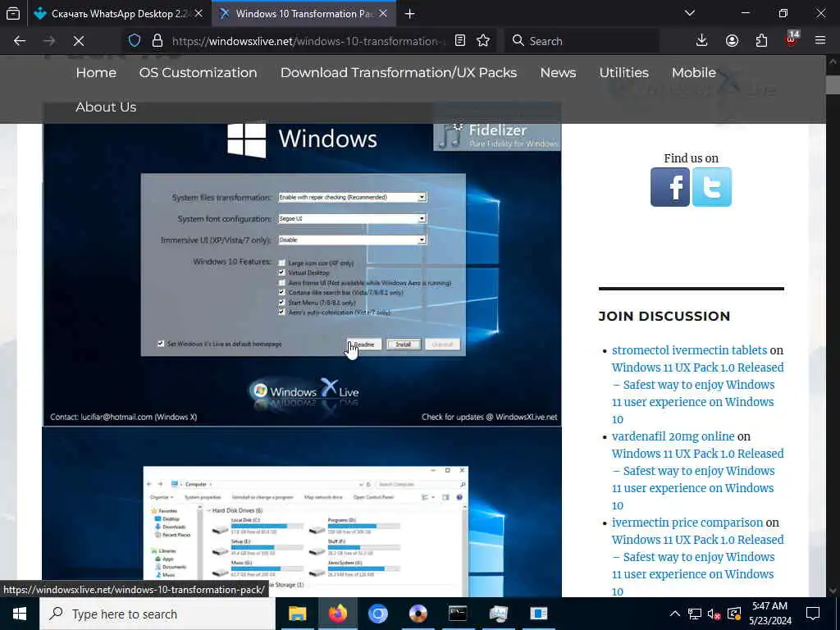Viewport: 840px width, 630px height.
Task: Click vardenafil 20mg online commenter link
Action: [x=673, y=436]
